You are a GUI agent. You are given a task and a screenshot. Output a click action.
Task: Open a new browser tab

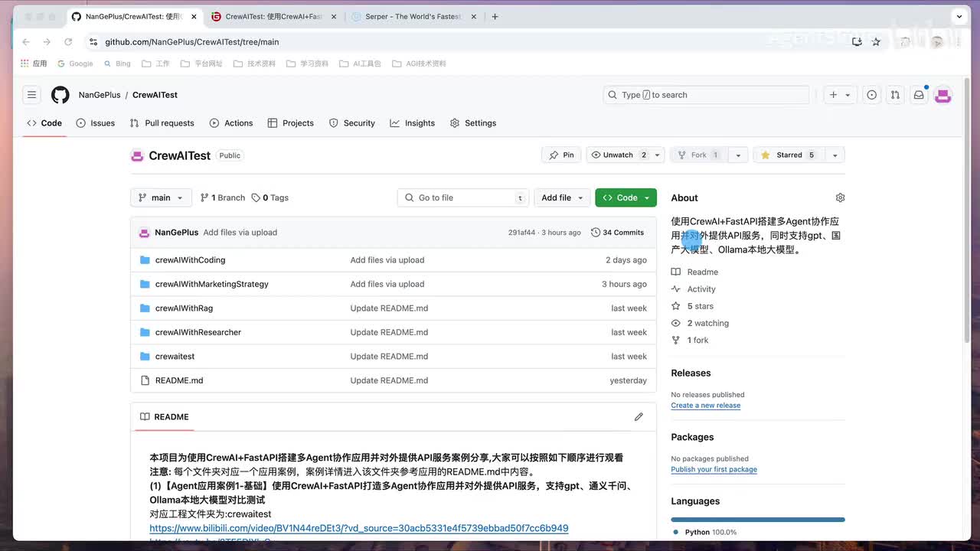pos(495,16)
